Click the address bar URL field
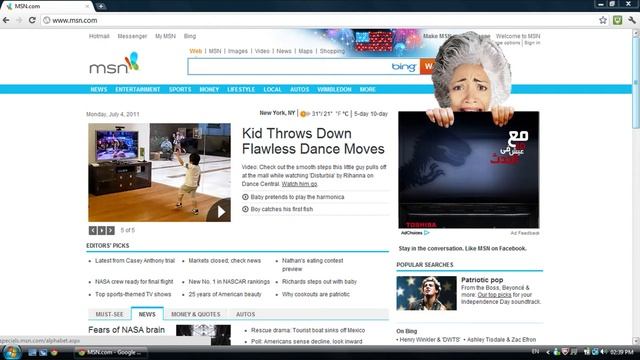 [318, 20]
